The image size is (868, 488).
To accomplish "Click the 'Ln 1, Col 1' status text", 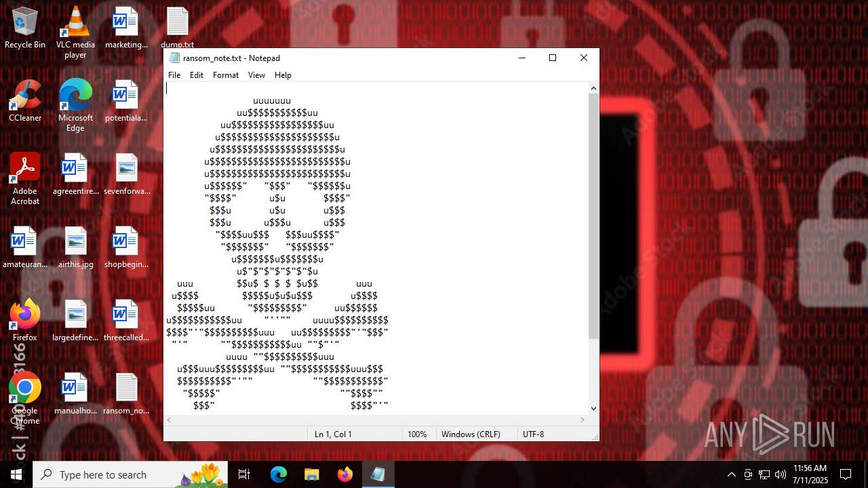I will (333, 434).
